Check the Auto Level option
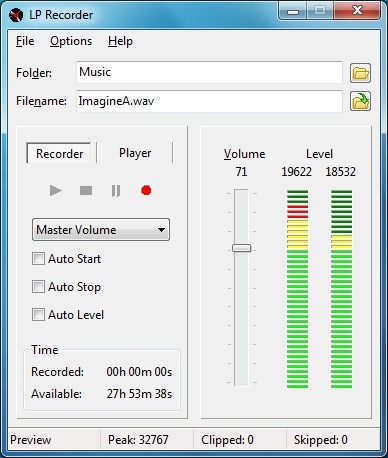Viewport: 388px width, 458px height. (38, 315)
